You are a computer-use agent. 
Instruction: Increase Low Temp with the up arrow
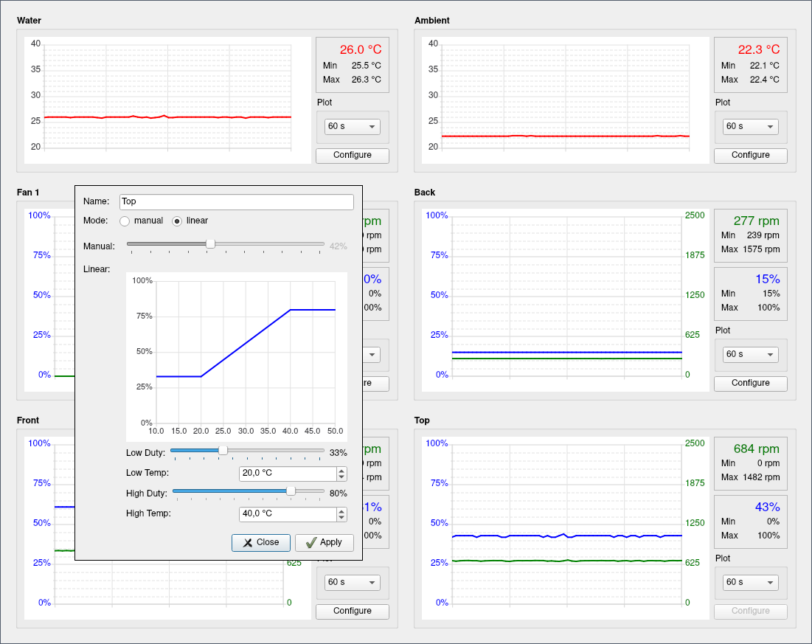(x=341, y=470)
